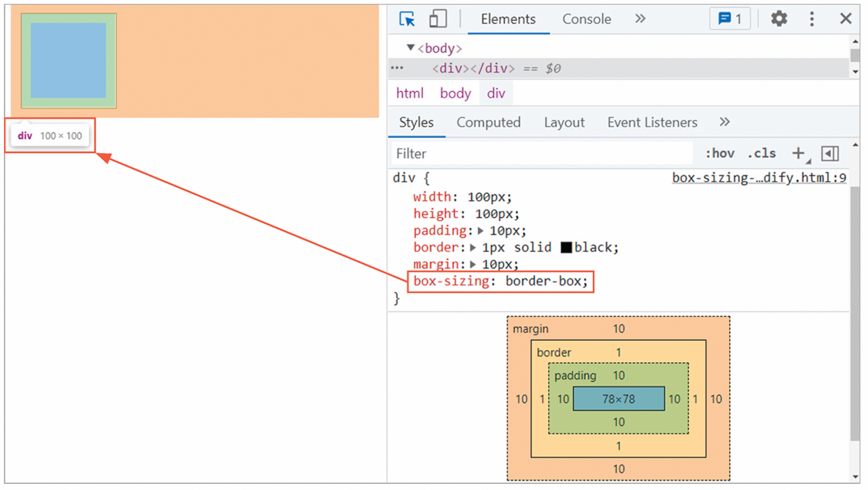Expand the padding shorthand triangle
This screenshot has height=490, width=868.
[x=481, y=231]
